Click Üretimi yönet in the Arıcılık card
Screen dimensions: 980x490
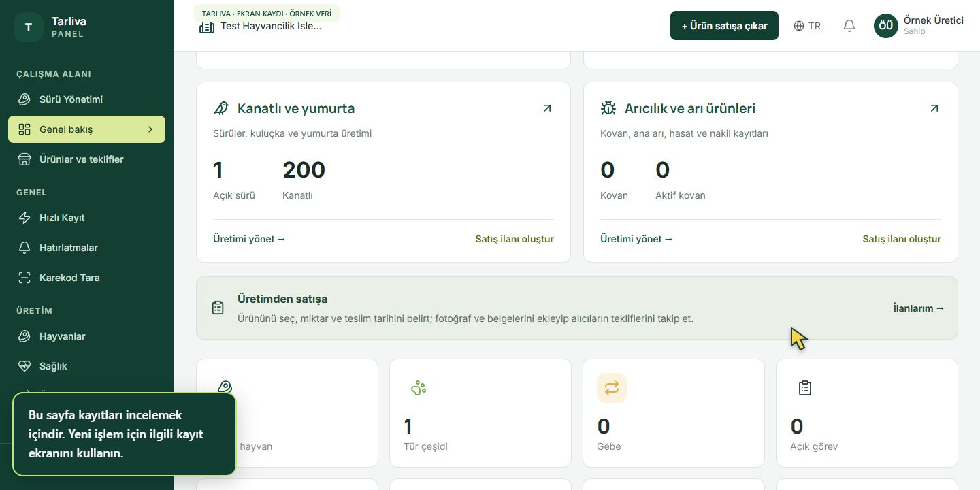click(636, 239)
